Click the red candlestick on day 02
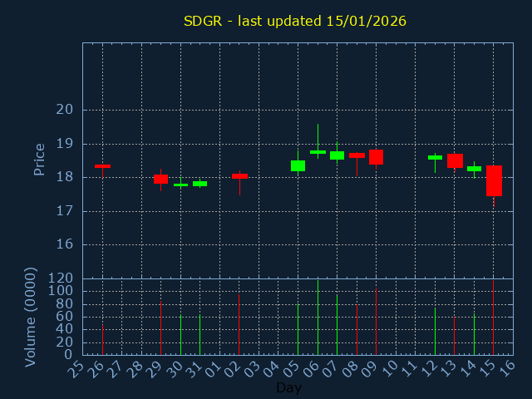The height and width of the screenshot is (399, 532). tap(239, 176)
